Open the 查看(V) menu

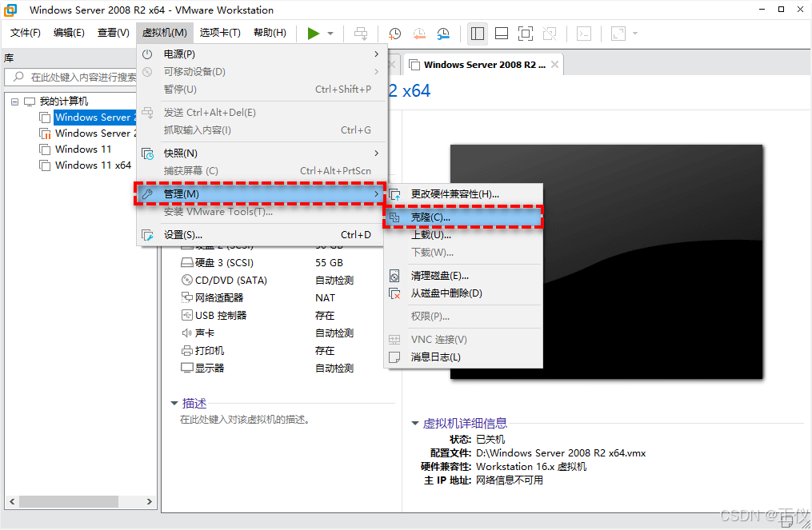click(x=114, y=33)
